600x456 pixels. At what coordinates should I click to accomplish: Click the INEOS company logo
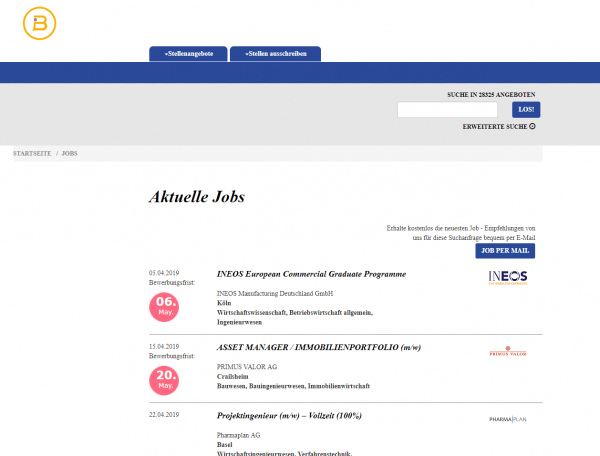tap(508, 277)
